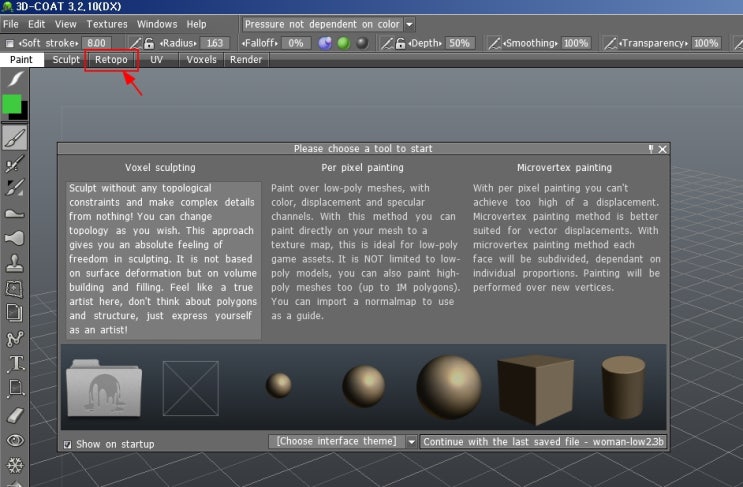Click the Soft stroke 8.00 value field
The height and width of the screenshot is (487, 743).
97,43
